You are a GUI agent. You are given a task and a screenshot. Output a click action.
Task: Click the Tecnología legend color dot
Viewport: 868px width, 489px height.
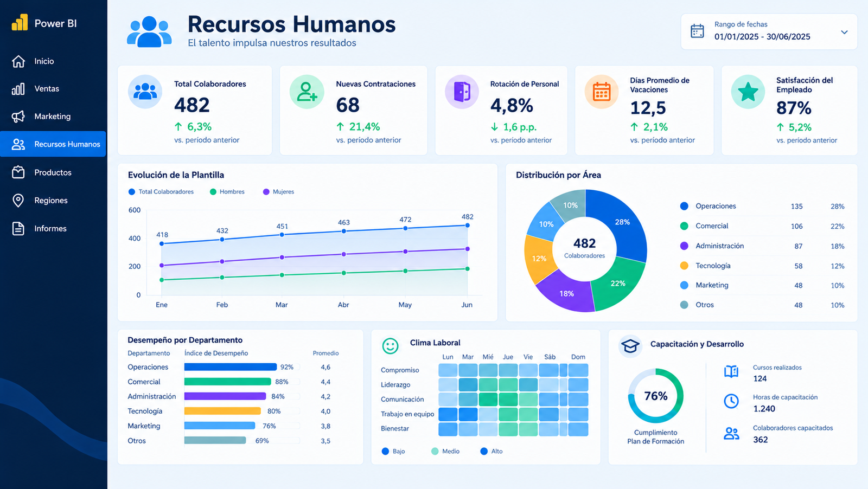pyautogui.click(x=684, y=266)
